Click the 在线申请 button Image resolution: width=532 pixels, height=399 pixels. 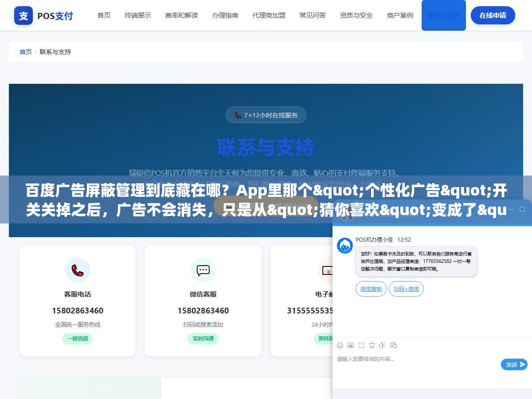click(493, 15)
